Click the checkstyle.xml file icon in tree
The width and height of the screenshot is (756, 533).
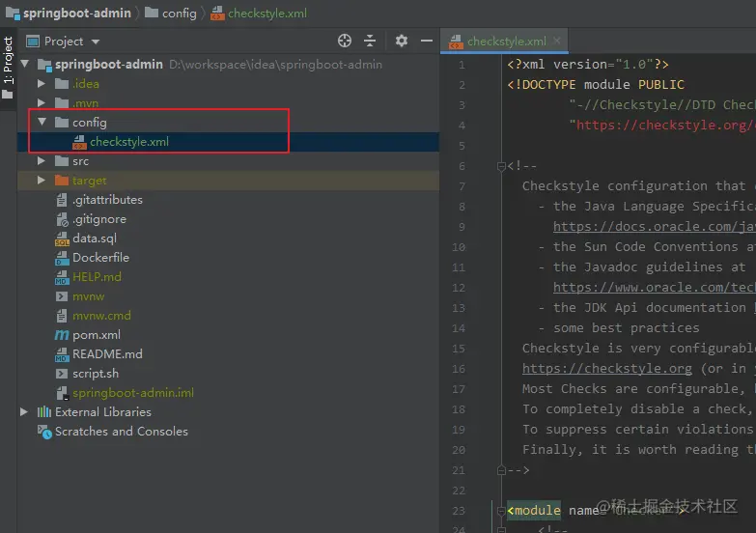pyautogui.click(x=79, y=142)
